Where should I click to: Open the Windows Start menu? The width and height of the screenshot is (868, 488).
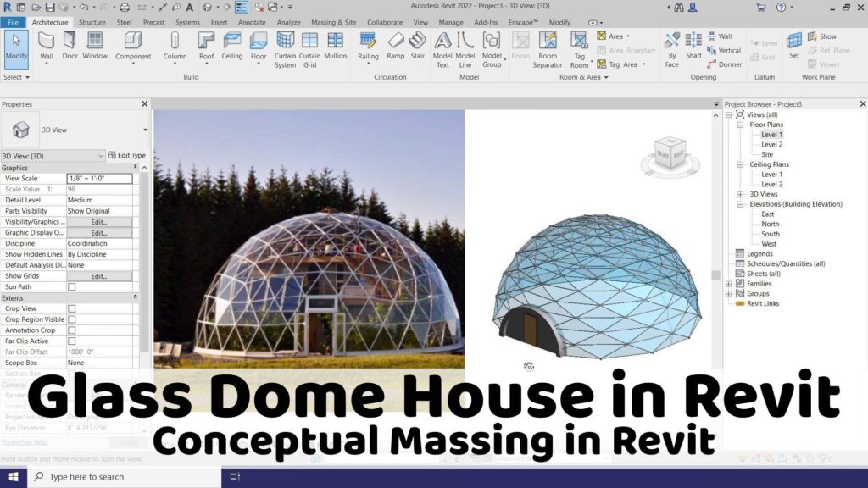pos(14,476)
